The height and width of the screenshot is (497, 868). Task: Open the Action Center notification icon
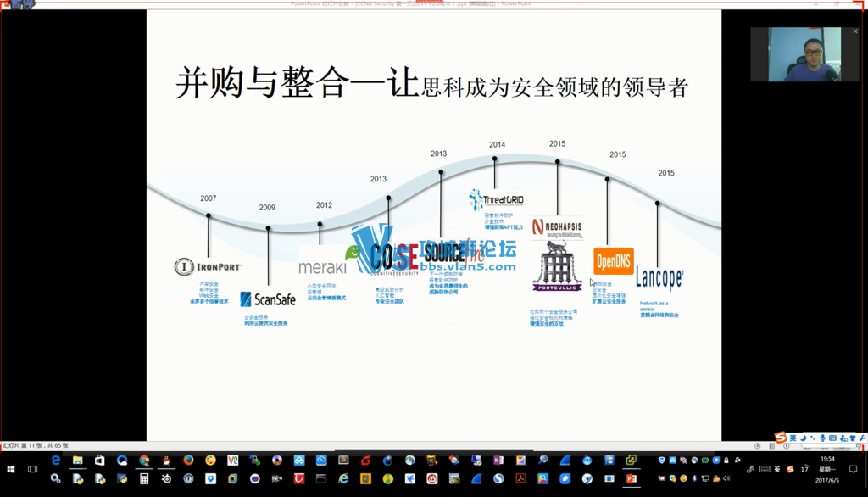pos(853,469)
